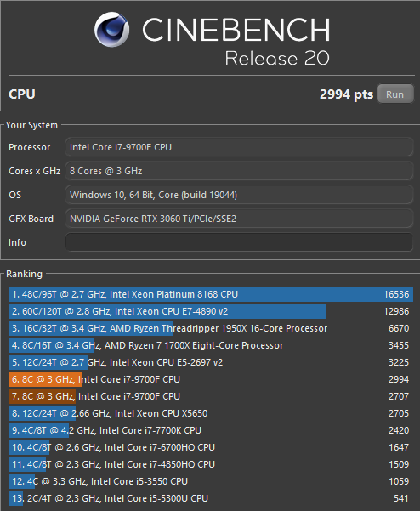The image size is (420, 511).
Task: Select the Ryzen 7 1700X ranking entry
Action: point(211,345)
